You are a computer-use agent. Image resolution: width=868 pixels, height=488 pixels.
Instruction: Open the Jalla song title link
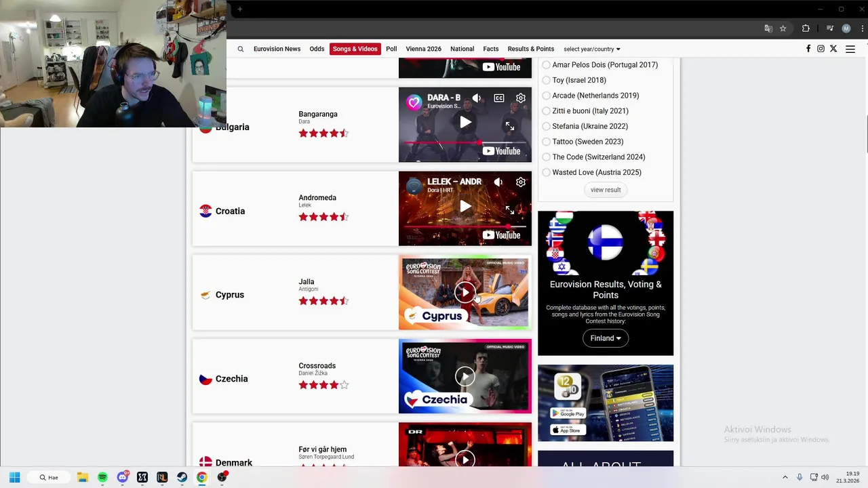[x=307, y=282]
